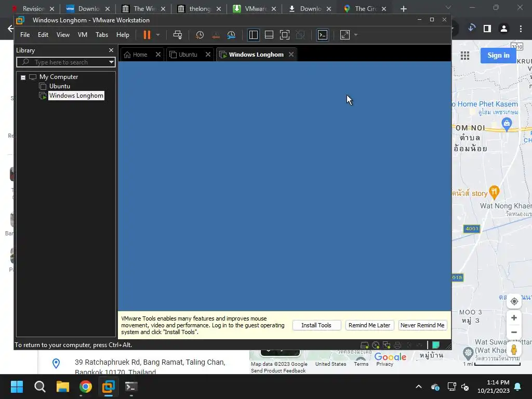Open the Edit menu in VMware
The image size is (532, 399).
(43, 35)
